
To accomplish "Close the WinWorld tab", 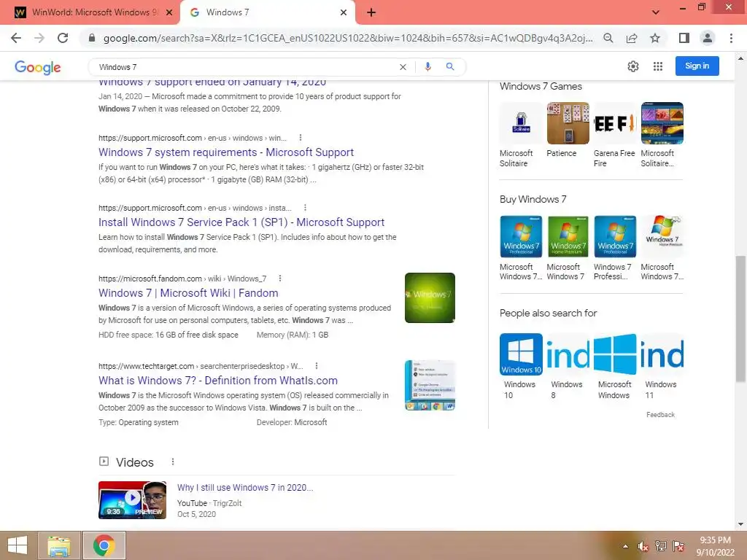I will pyautogui.click(x=169, y=12).
